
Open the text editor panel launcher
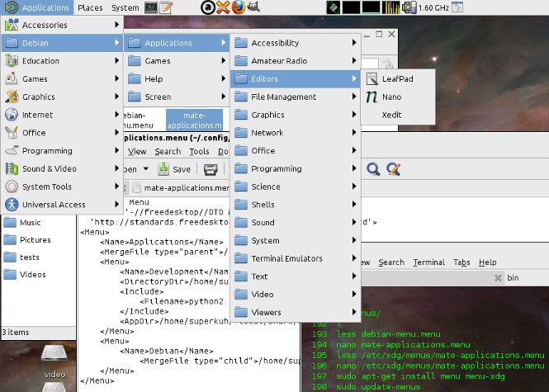[166, 7]
